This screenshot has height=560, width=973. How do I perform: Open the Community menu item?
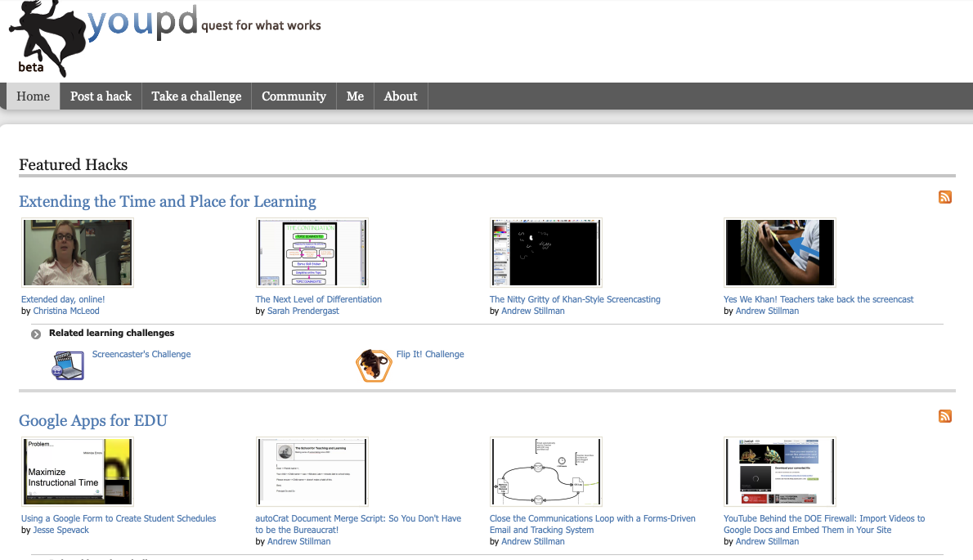tap(294, 96)
